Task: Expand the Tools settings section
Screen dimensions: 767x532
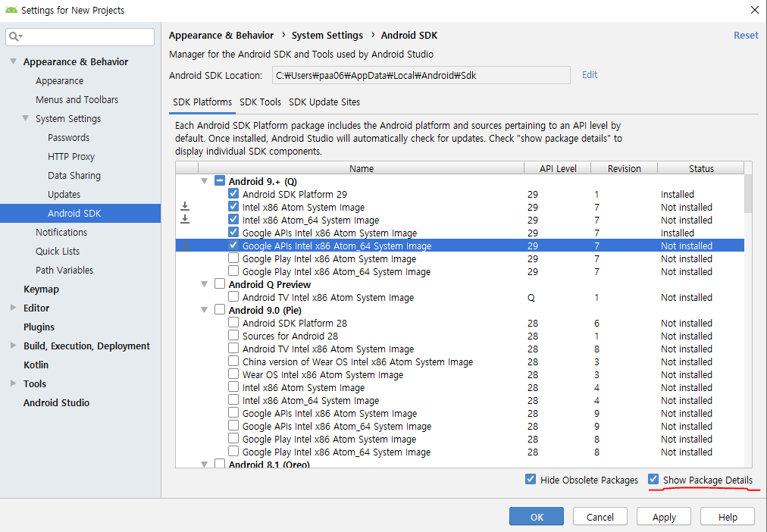Action: (13, 383)
